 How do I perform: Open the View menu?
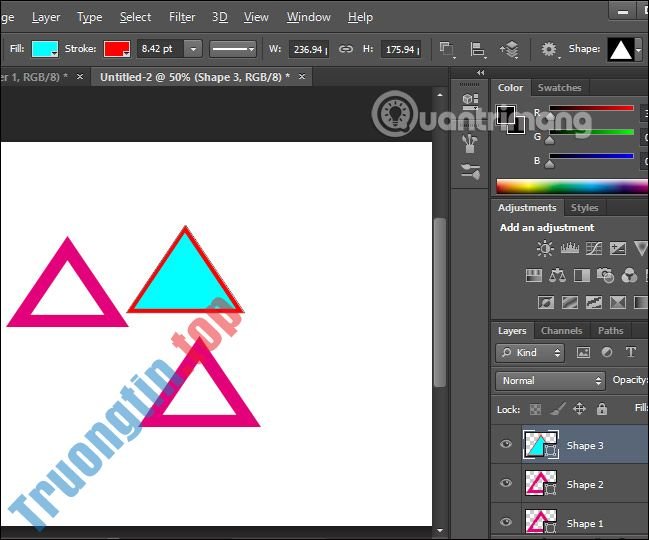click(256, 17)
